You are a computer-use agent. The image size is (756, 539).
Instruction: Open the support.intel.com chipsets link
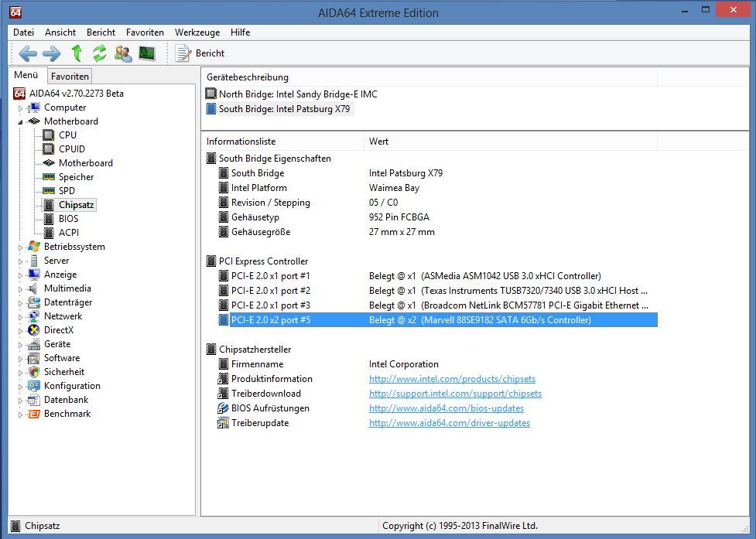(455, 394)
